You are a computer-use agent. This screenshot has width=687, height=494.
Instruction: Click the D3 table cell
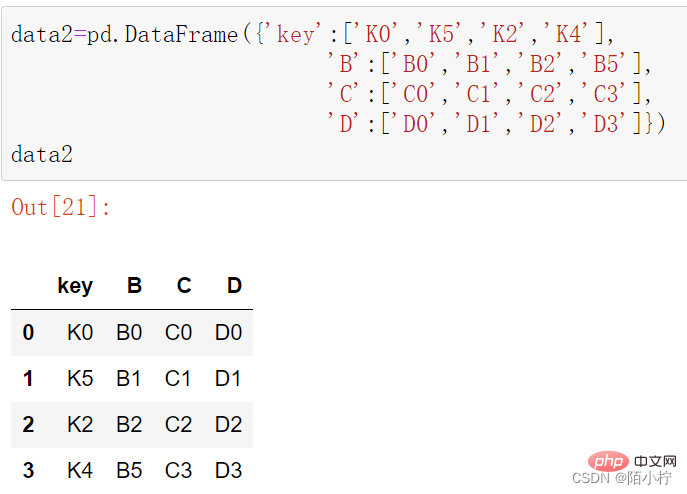228,470
